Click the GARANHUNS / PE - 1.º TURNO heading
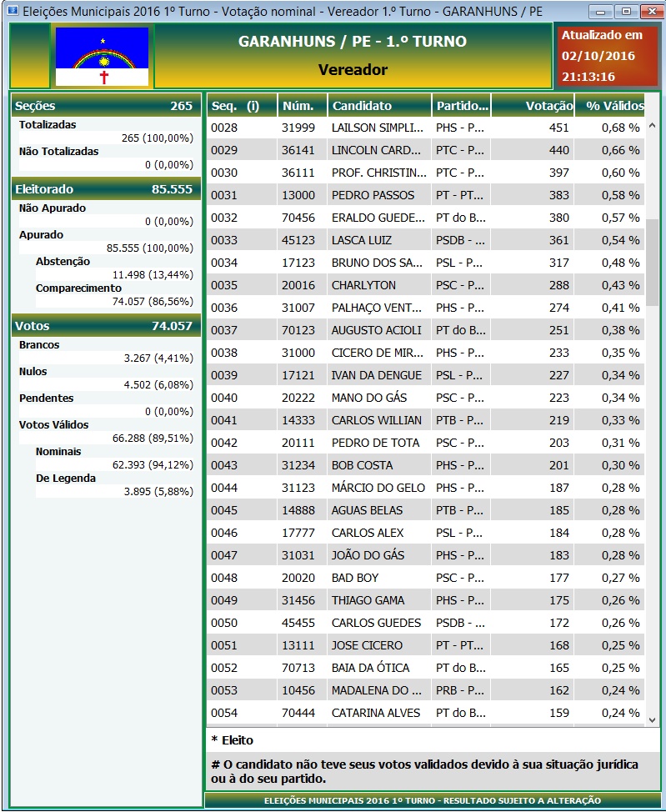This screenshot has width=666, height=812. point(352,42)
